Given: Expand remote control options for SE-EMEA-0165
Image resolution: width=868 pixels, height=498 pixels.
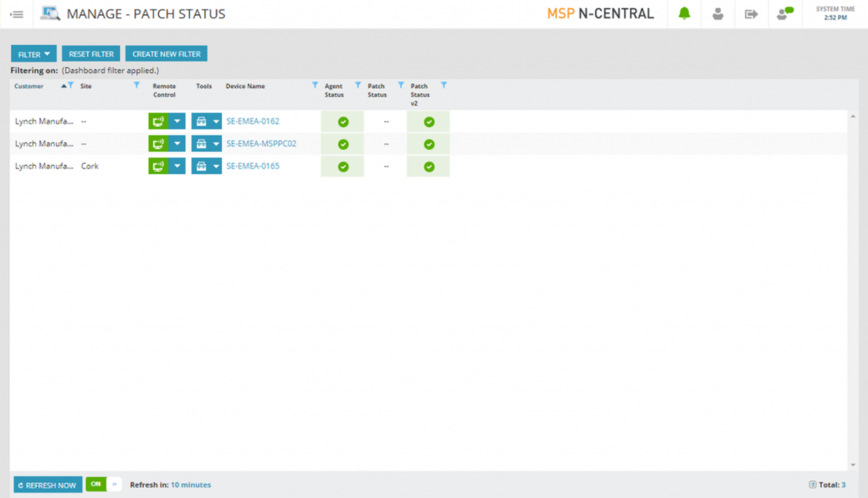Looking at the screenshot, I should [176, 166].
